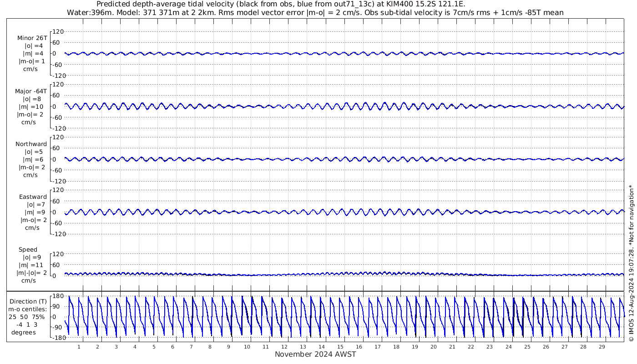Click the '|o| =8' value in Major panel
The image size is (637, 364).
[x=32, y=99]
